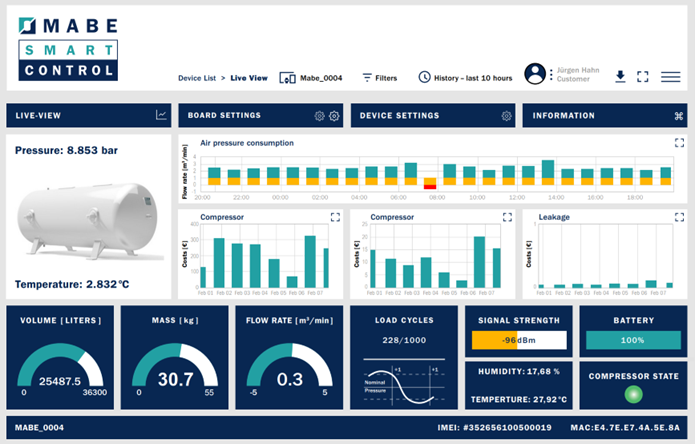Open the Filters options
The height and width of the screenshot is (444, 695).
(x=379, y=77)
